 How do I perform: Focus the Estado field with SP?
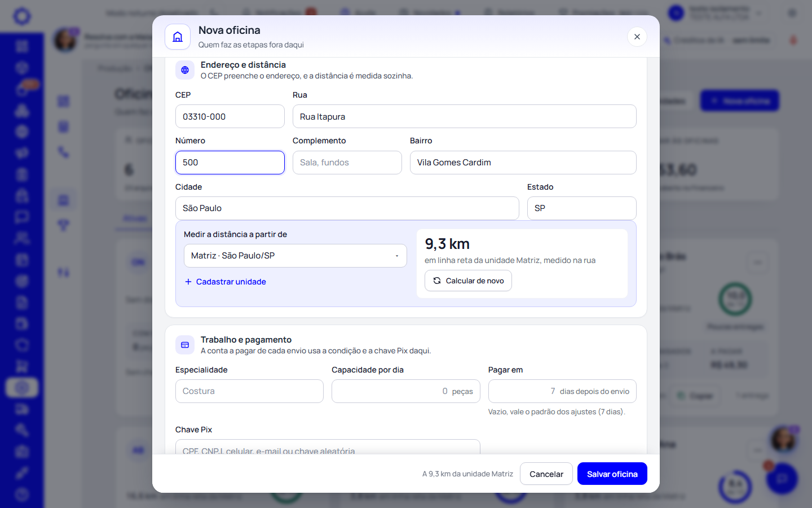pyautogui.click(x=582, y=208)
